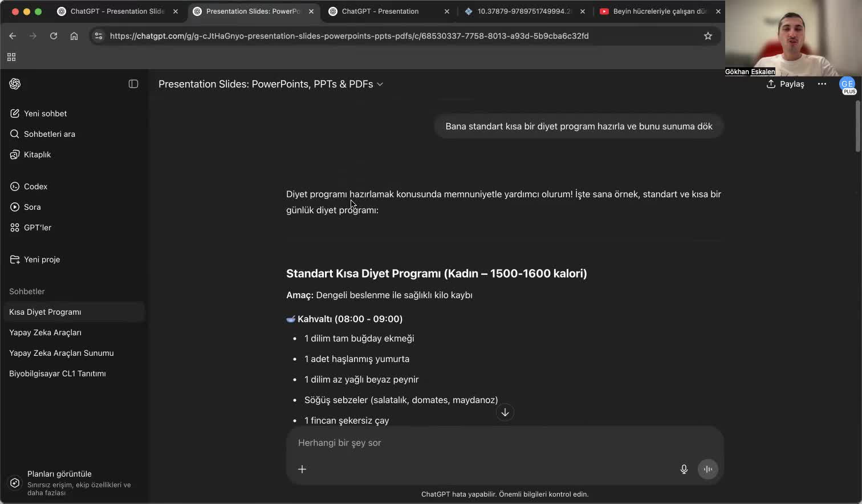Click the '1 dilim az yağlı beyaz peynir' bullet
The image size is (862, 504).
pyautogui.click(x=361, y=380)
